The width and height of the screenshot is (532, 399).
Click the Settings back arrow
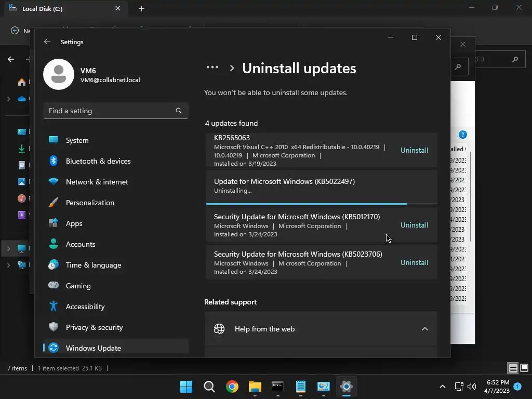(47, 42)
